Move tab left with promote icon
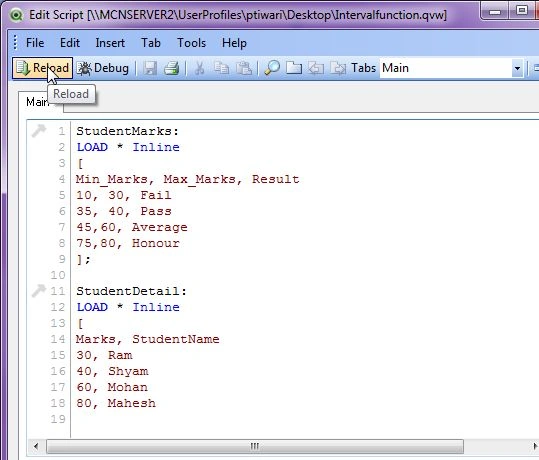This screenshot has width=539, height=460. 316,68
